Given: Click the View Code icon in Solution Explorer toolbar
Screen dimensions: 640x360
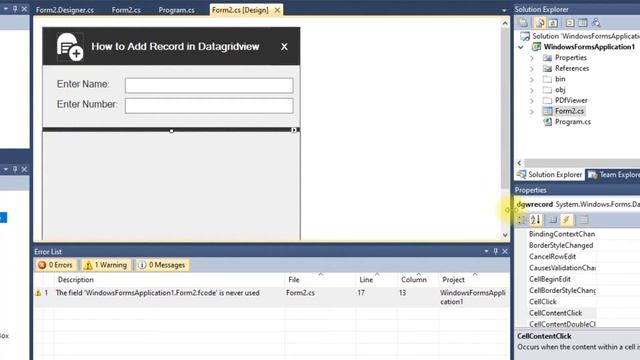Looking at the screenshot, I should [570, 23].
